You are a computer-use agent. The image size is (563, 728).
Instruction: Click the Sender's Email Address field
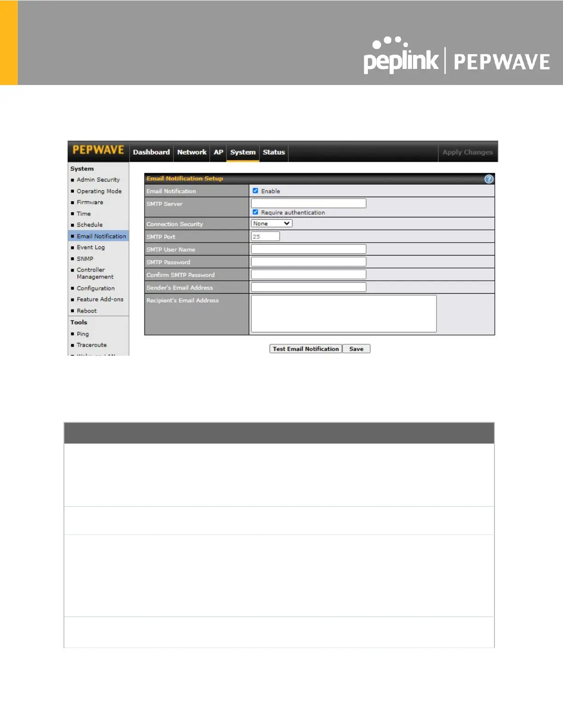coord(309,287)
